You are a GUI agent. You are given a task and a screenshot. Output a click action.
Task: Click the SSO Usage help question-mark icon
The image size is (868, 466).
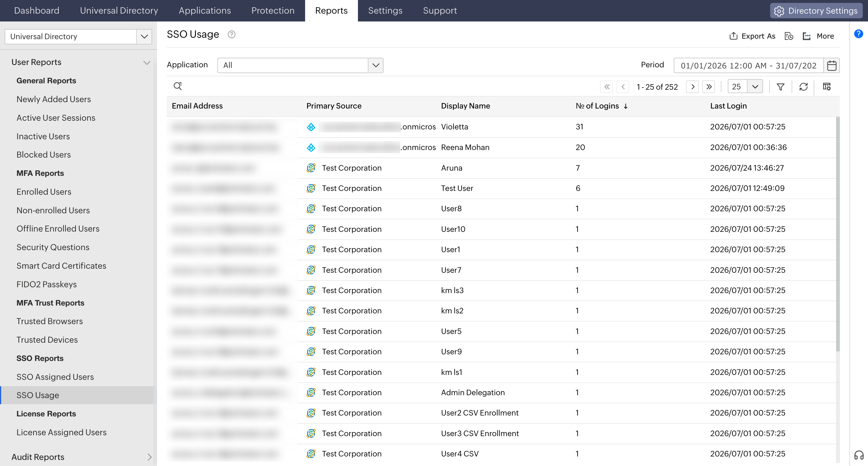coord(231,34)
